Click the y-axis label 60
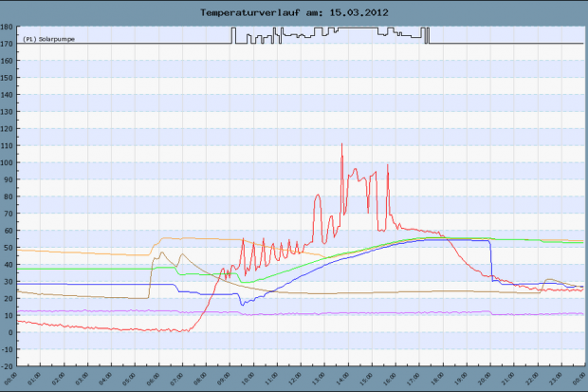 (9, 231)
